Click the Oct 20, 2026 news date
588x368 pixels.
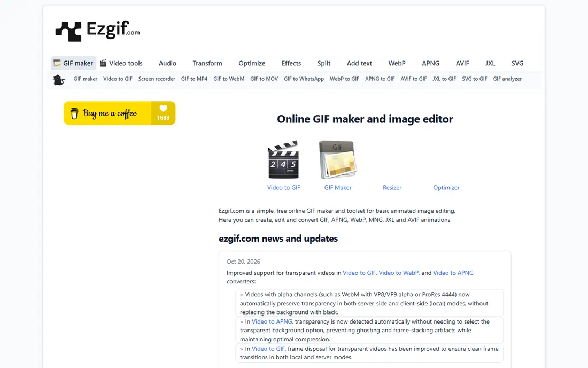[x=243, y=262]
